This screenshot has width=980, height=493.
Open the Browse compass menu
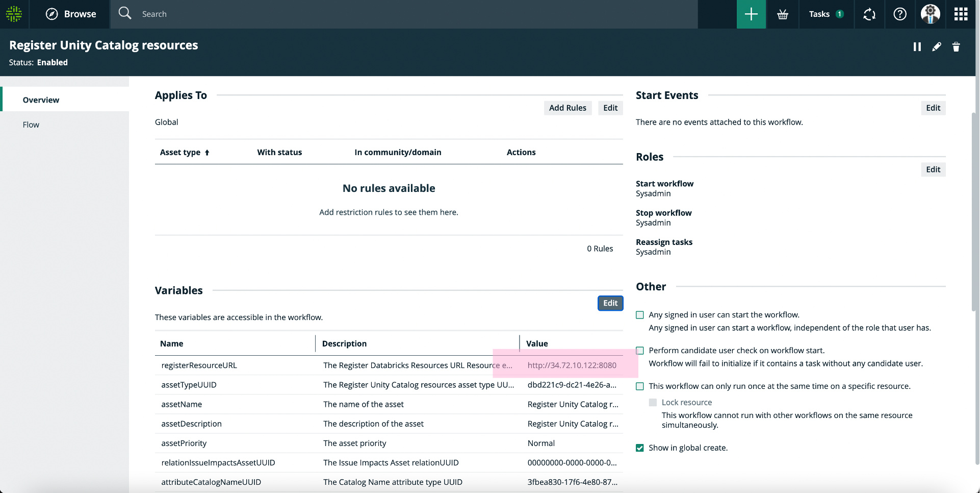[x=70, y=14]
